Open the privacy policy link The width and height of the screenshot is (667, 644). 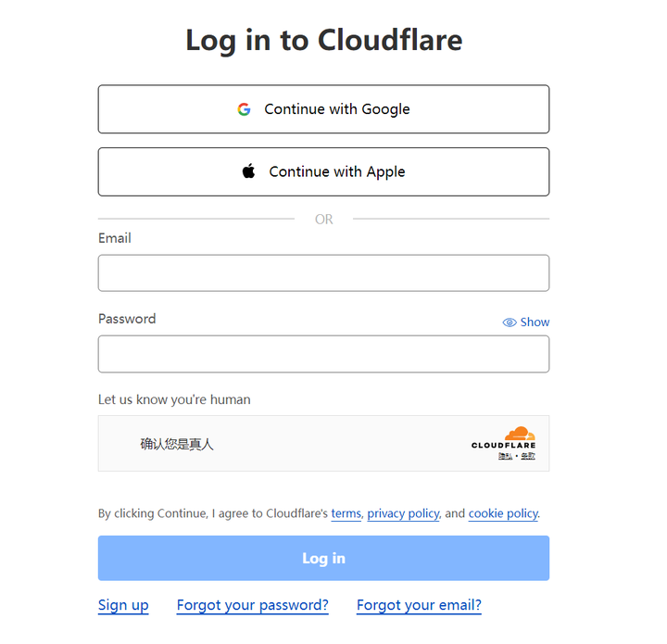point(403,513)
